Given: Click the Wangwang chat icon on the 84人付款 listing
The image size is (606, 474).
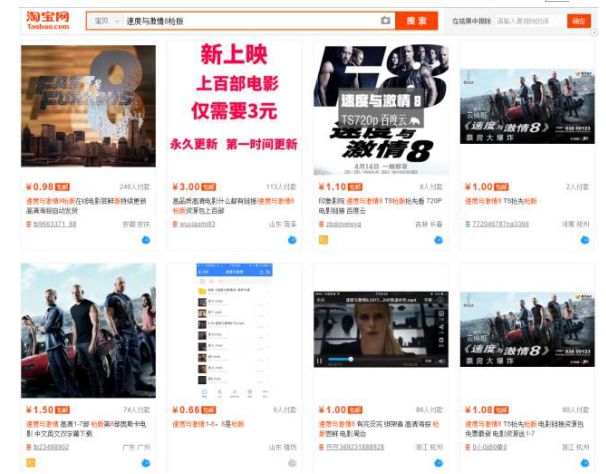Looking at the screenshot, I should (438, 463).
